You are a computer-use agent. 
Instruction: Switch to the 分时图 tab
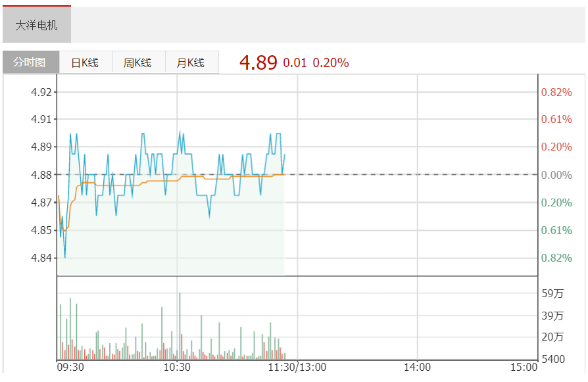pos(31,62)
